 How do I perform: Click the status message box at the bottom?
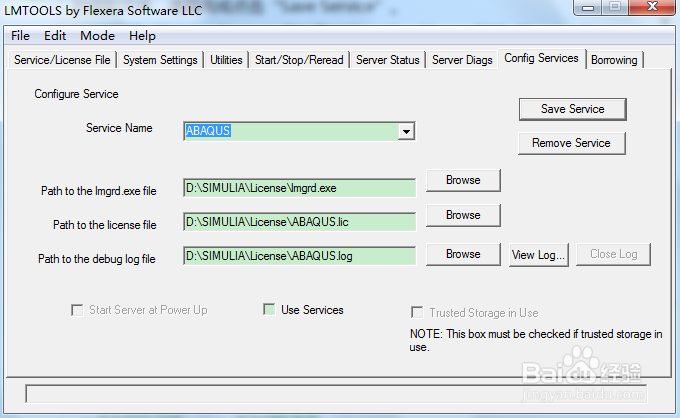336,394
